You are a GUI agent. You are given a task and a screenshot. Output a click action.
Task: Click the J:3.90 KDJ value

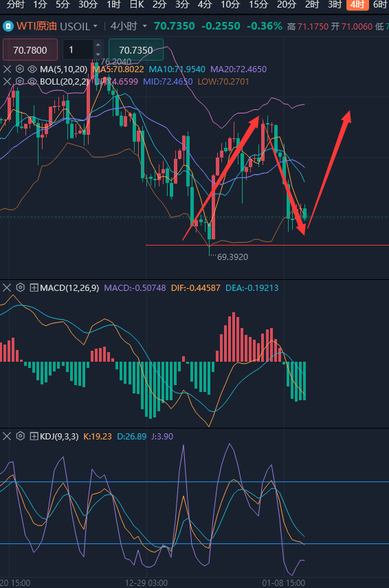(x=162, y=436)
